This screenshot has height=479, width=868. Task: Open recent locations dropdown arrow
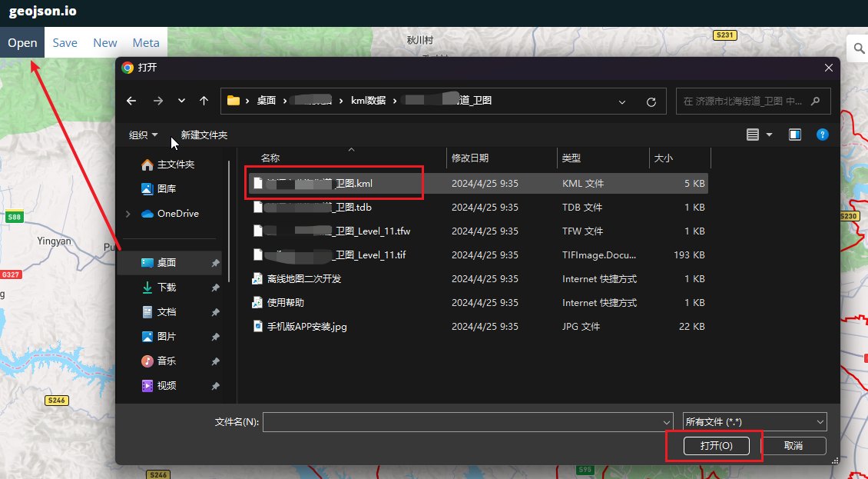(181, 101)
